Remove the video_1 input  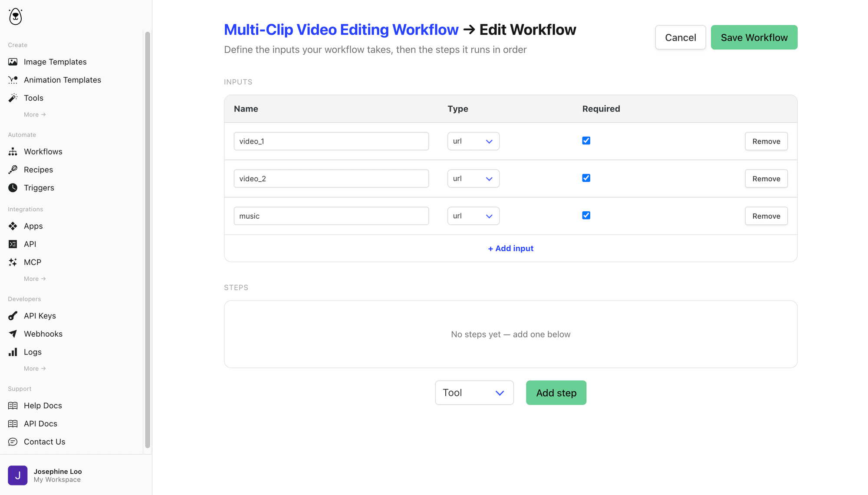pos(766,141)
